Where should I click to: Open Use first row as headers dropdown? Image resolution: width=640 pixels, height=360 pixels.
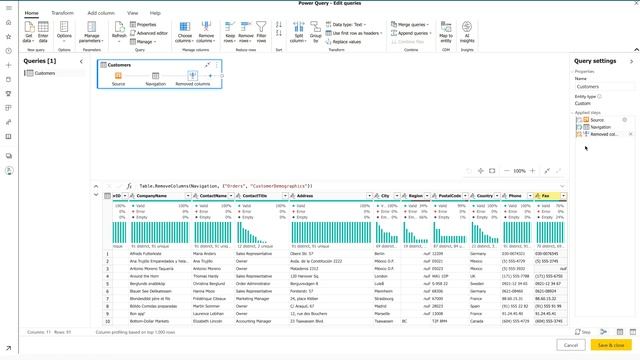click(354, 33)
